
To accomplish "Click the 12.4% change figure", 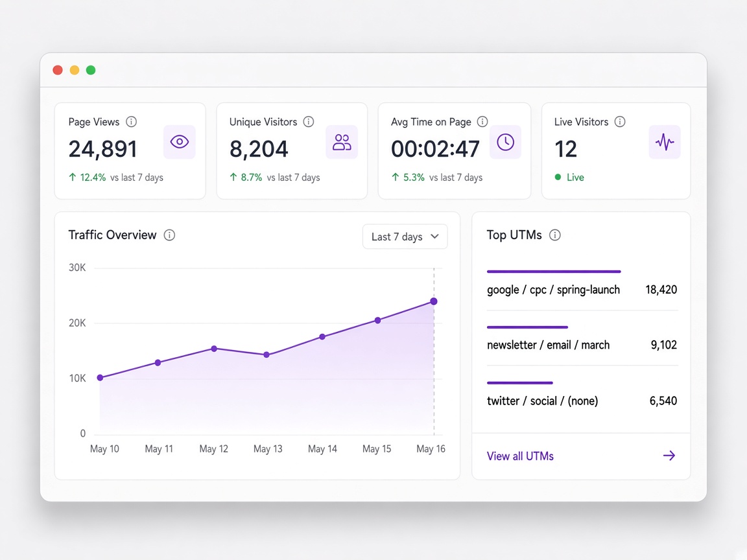I will point(93,177).
